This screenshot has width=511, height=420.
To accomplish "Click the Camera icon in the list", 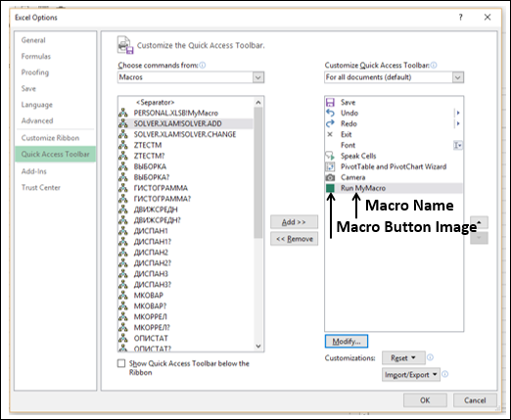I will [330, 177].
